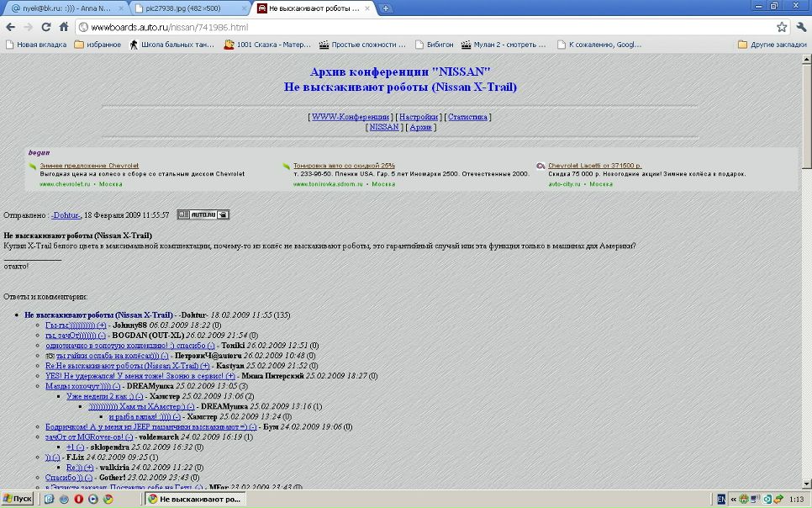Open the 'Тонировка авто со скидкой 25%' ad

coord(344,166)
